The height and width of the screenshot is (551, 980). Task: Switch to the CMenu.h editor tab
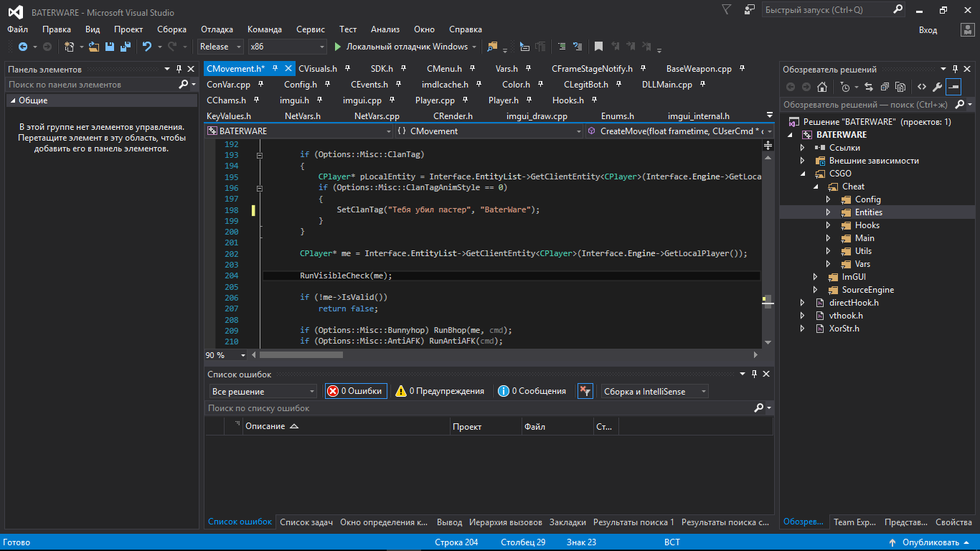(x=444, y=69)
